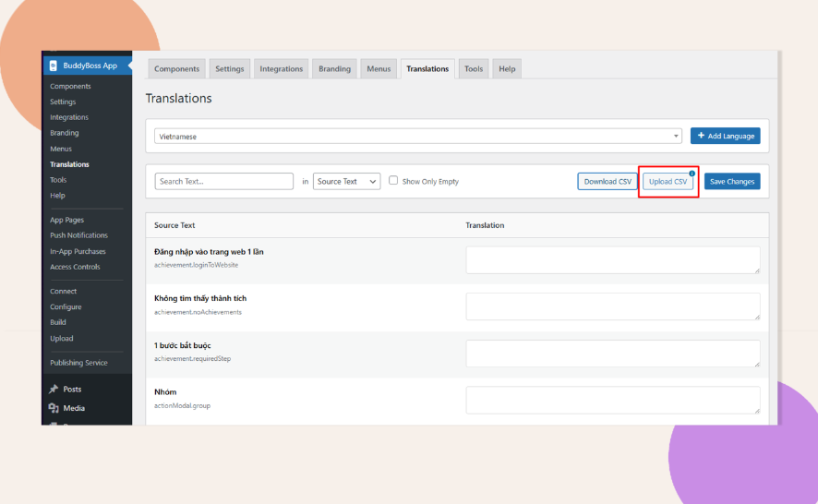Click the Save Changes button

732,182
